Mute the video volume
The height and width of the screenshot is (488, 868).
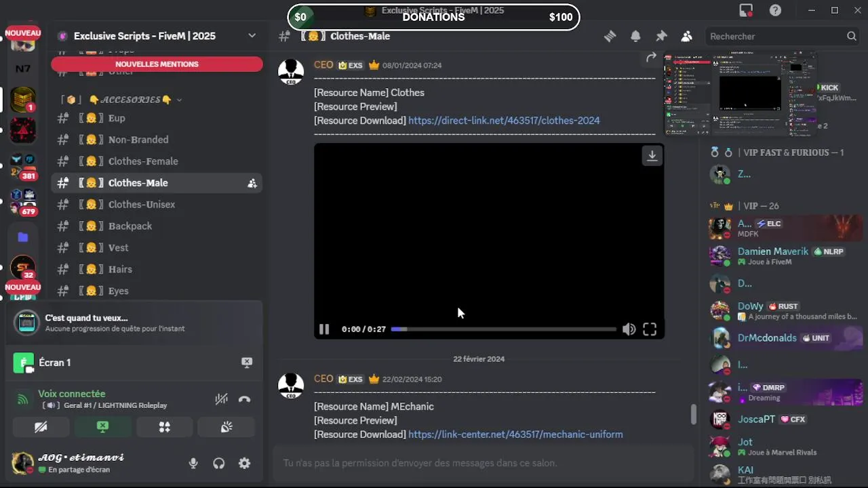tap(629, 329)
